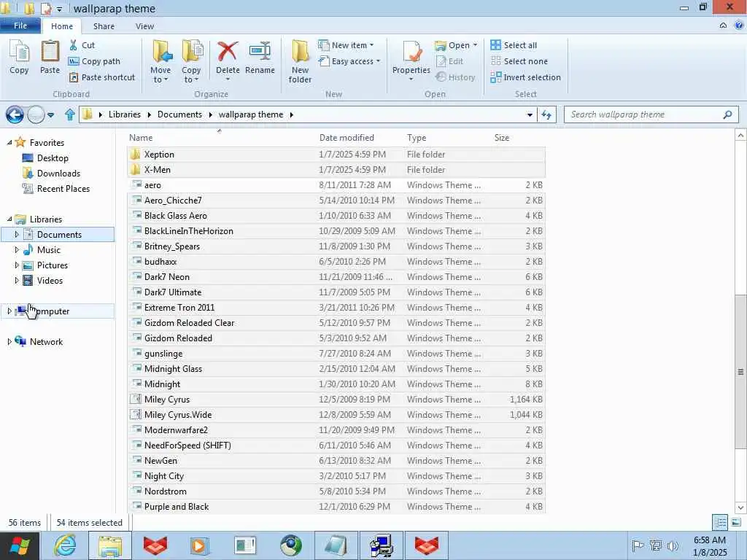Image resolution: width=747 pixels, height=560 pixels.
Task: Click Paste shortcut in the ribbon
Action: coord(102,77)
